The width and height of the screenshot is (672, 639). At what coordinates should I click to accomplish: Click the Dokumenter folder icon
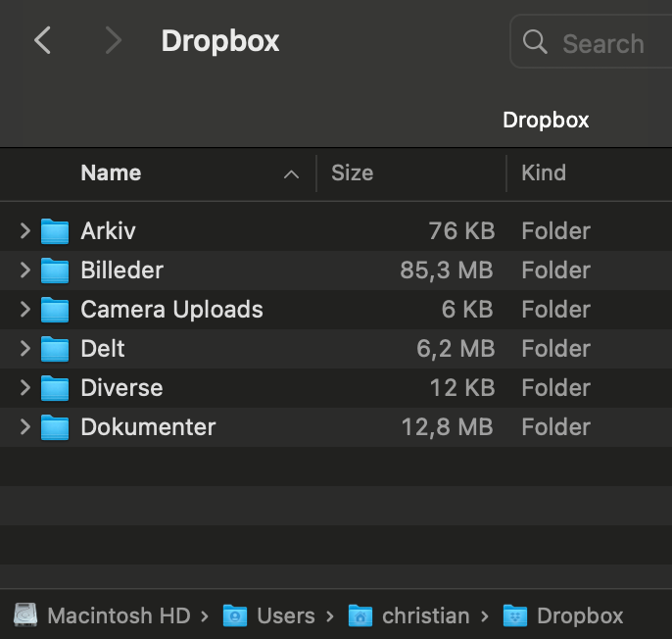click(55, 427)
